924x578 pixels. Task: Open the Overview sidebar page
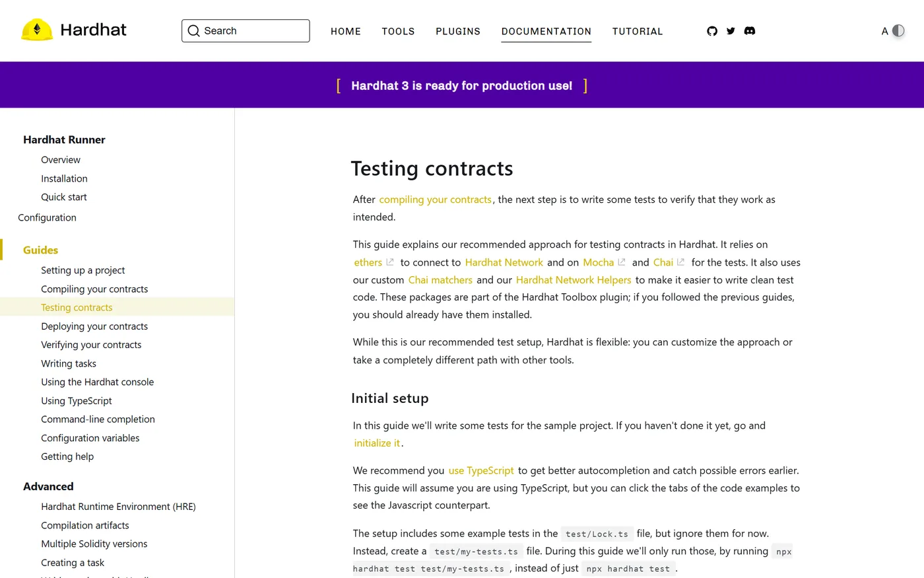(61, 160)
